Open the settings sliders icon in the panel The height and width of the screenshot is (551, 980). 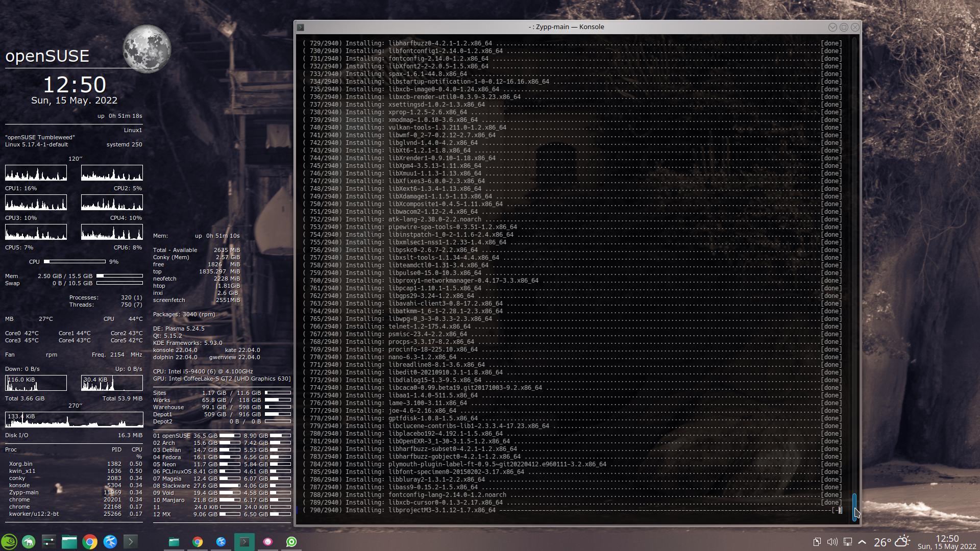pos(48,542)
